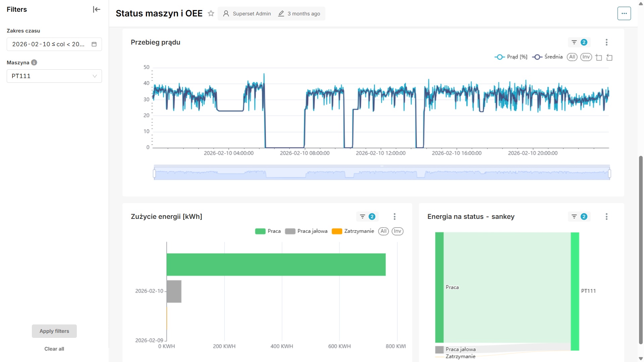This screenshot has height=362, width=644.
Task: Open calendar icon in time range filter
Action: point(94,44)
